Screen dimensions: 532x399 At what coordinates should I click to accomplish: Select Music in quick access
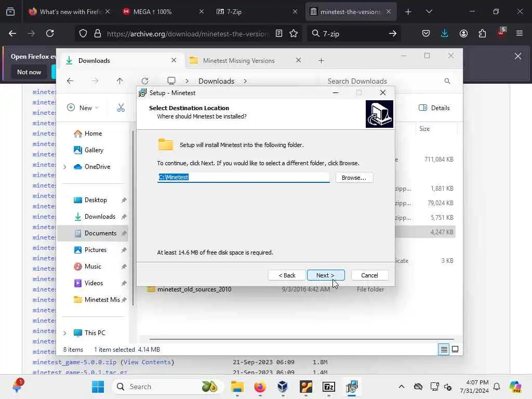click(x=92, y=267)
